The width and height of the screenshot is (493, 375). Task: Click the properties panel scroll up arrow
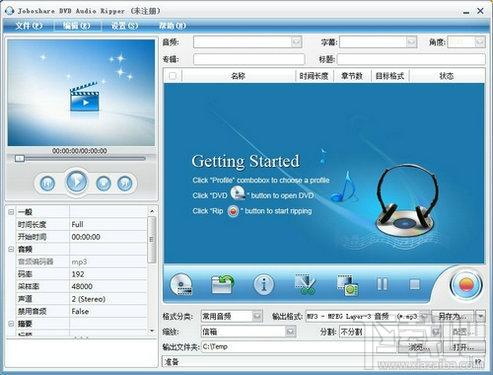pos(152,211)
